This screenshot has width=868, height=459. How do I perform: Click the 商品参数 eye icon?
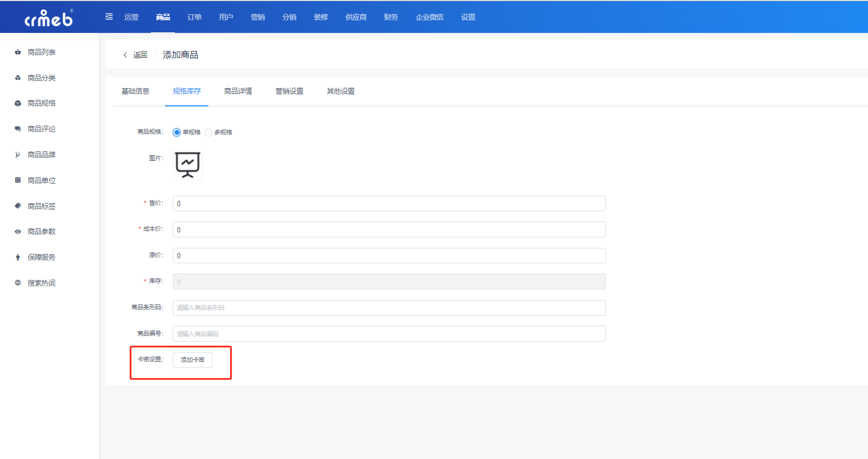pos(18,231)
